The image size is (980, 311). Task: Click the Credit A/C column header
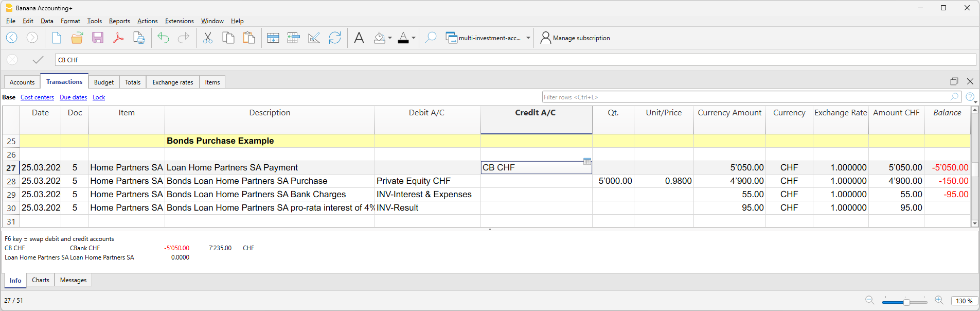536,120
